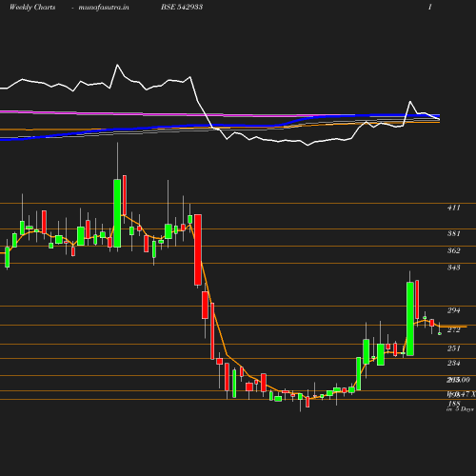The height and width of the screenshot is (476, 476).
Task: Select the 234 price level label
Action: [454, 363]
